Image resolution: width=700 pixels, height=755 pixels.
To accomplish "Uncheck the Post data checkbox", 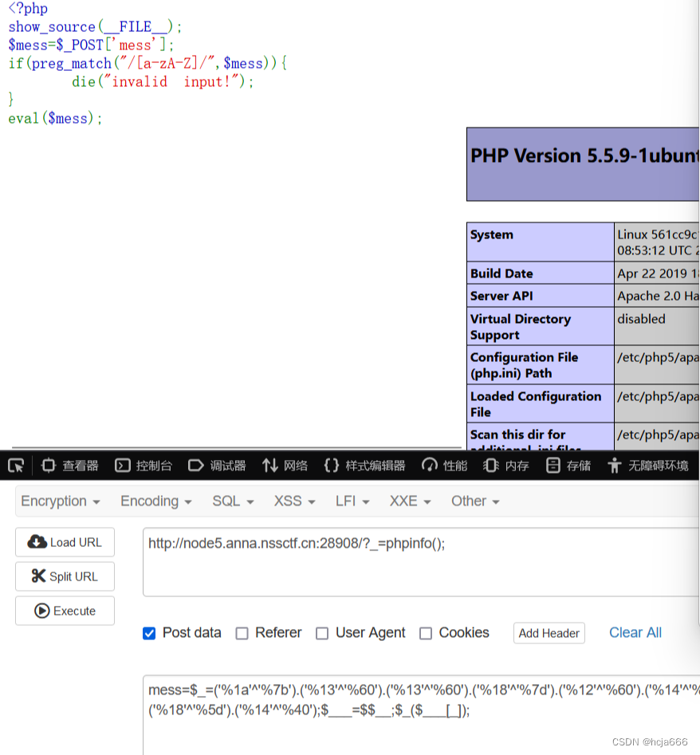I will 148,633.
